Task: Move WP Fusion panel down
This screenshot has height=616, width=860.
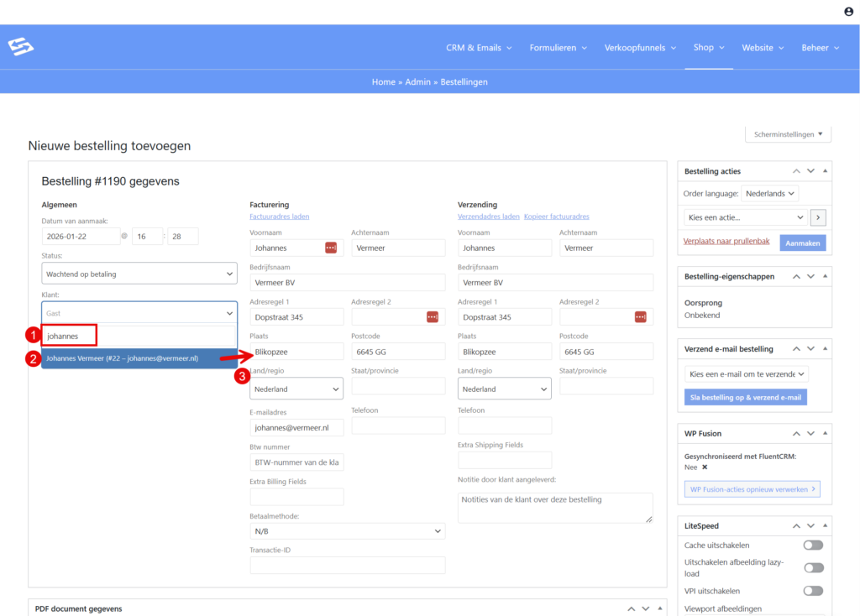Action: pyautogui.click(x=810, y=433)
